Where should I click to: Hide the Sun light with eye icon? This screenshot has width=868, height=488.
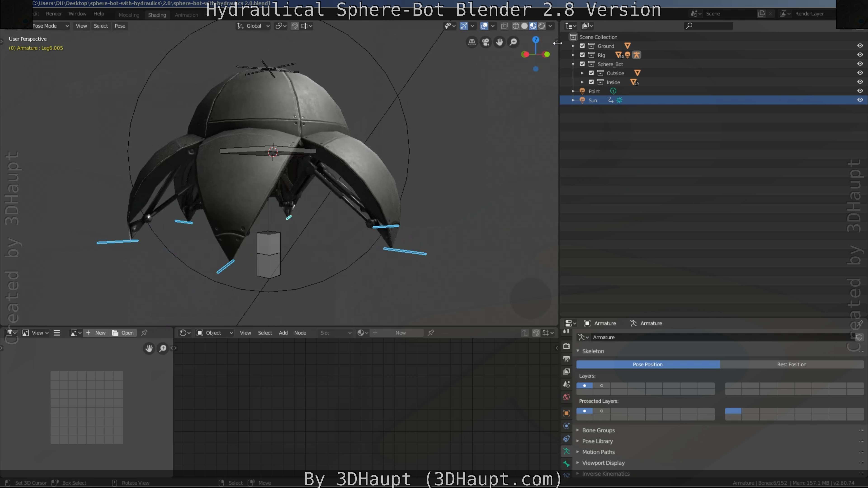(860, 100)
